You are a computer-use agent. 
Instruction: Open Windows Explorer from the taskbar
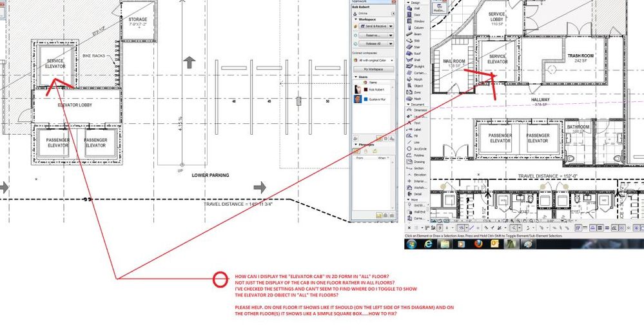tap(445, 244)
